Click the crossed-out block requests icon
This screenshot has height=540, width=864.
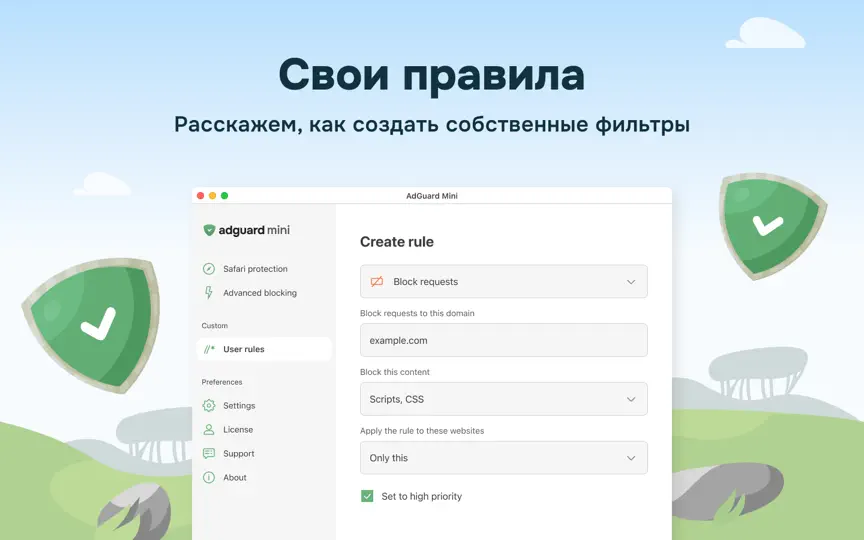(x=377, y=282)
